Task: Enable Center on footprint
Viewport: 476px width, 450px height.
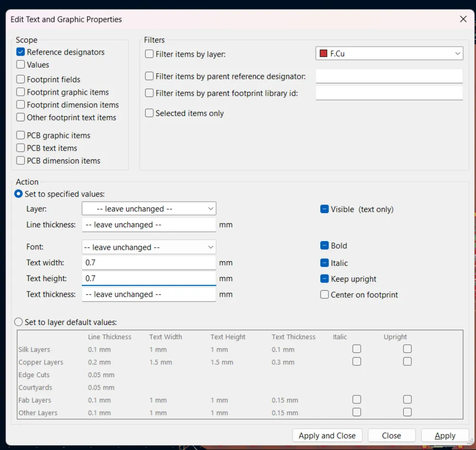Action: click(x=324, y=294)
